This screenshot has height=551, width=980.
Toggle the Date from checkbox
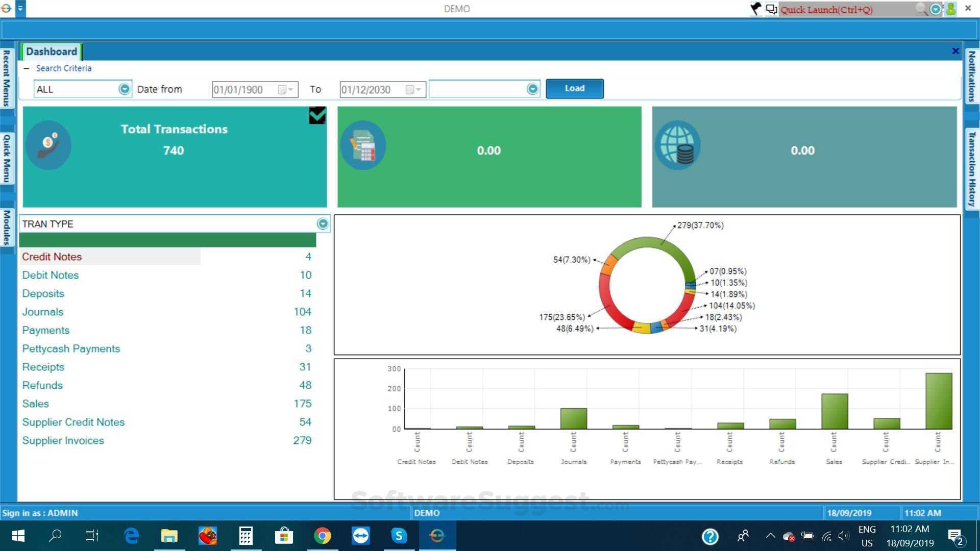click(282, 90)
